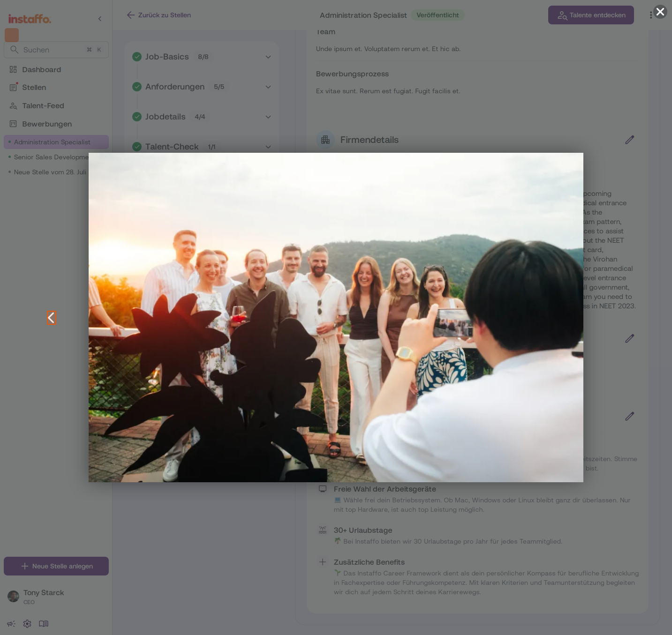672x635 pixels.
Task: Toggle the Jobdetails completed checkmark
Action: click(x=137, y=117)
